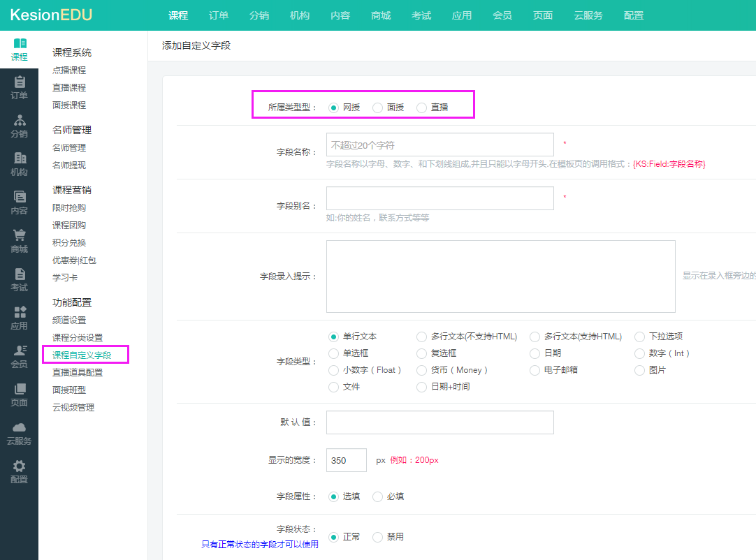Click the 字段录入提示 text area
This screenshot has width=756, height=560.
tap(501, 277)
